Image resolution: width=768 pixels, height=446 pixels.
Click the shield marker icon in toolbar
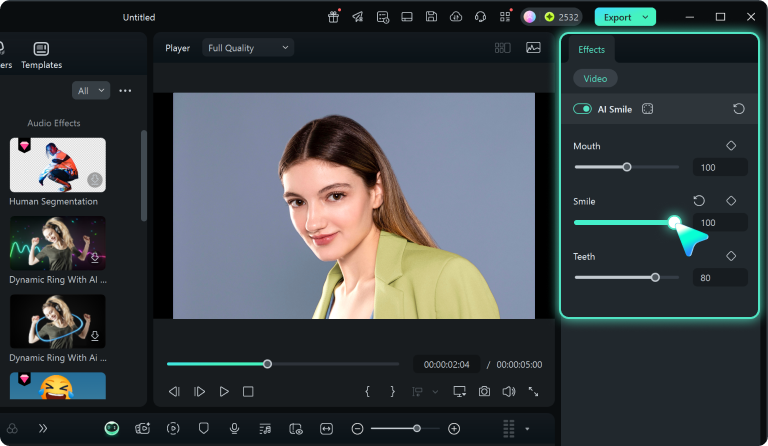[204, 429]
